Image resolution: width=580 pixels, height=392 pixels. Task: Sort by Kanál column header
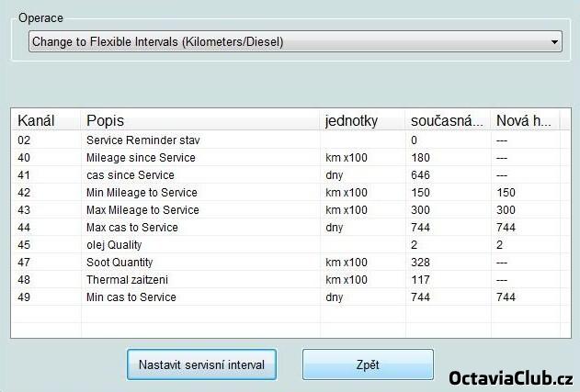(x=37, y=121)
